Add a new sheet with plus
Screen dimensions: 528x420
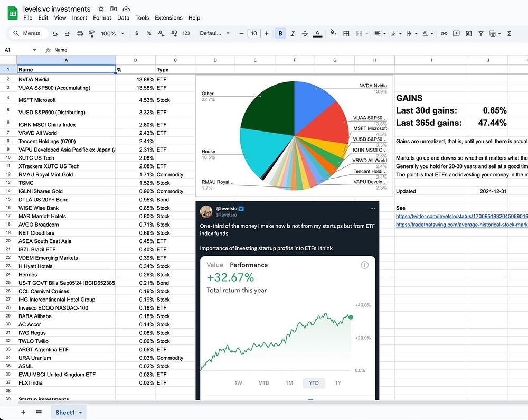coord(23,412)
